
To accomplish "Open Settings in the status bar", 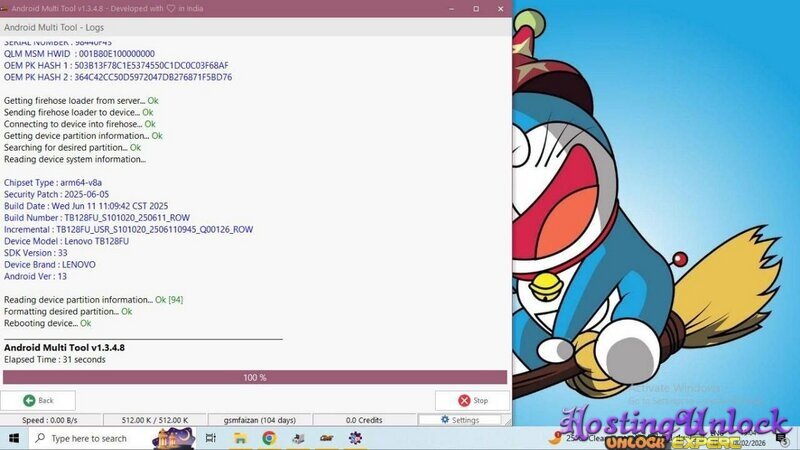I will (461, 421).
